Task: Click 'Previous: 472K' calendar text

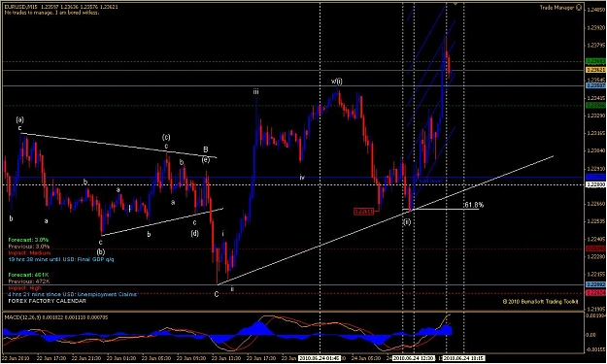Action: (x=29, y=281)
